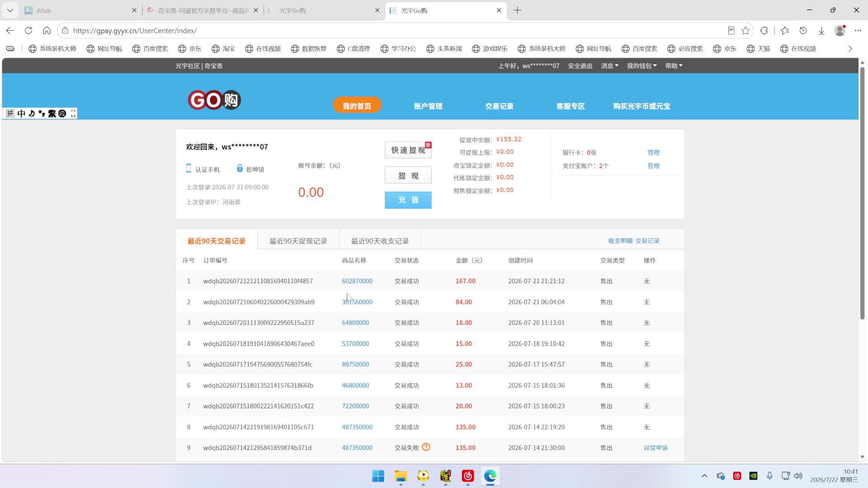Click the blue 充值 button
Image resolution: width=868 pixels, height=488 pixels.
pos(408,200)
